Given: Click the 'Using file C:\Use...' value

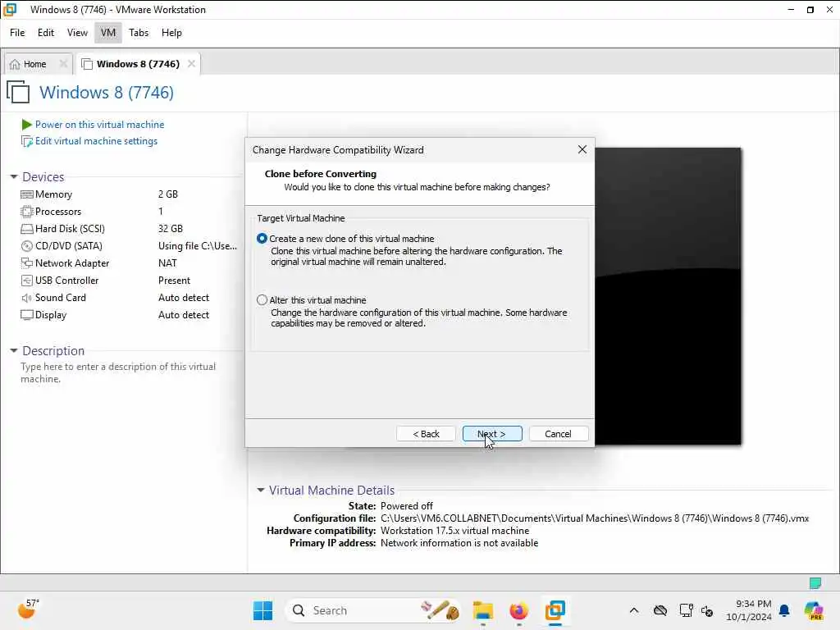Looking at the screenshot, I should (x=198, y=246).
